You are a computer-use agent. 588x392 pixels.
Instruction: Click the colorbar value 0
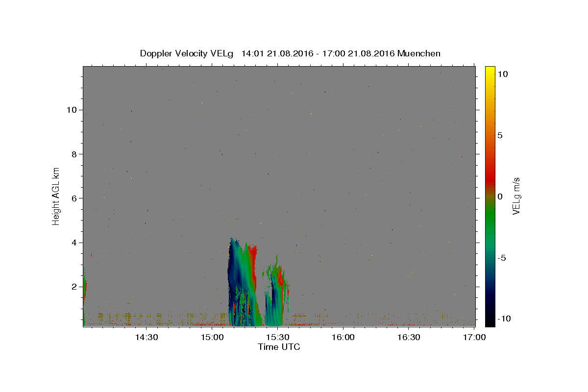click(x=500, y=196)
